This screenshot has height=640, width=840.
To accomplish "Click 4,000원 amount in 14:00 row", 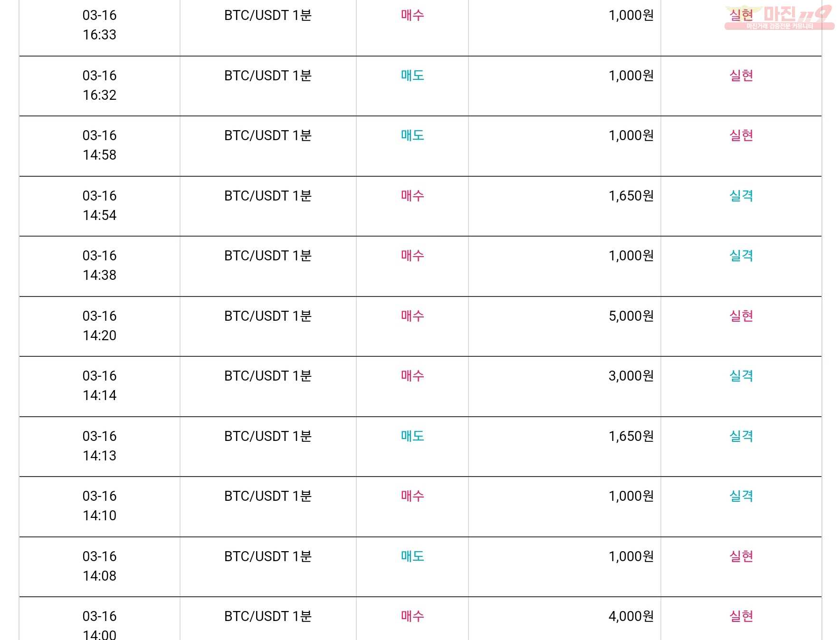I will point(631,616).
